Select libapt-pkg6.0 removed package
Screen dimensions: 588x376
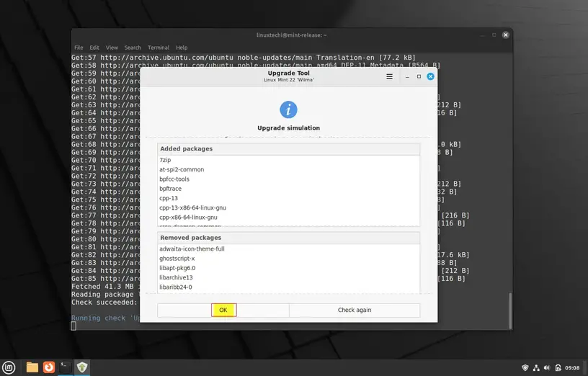[288, 268]
